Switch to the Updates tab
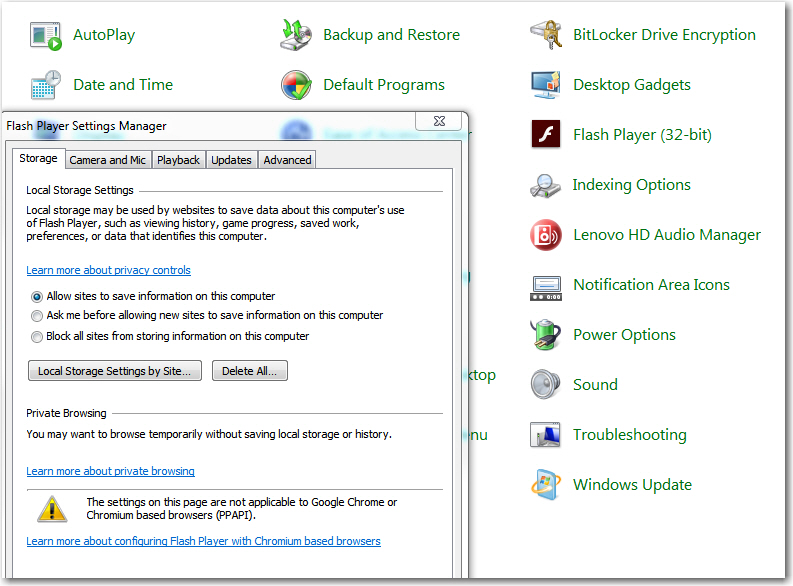 click(231, 160)
